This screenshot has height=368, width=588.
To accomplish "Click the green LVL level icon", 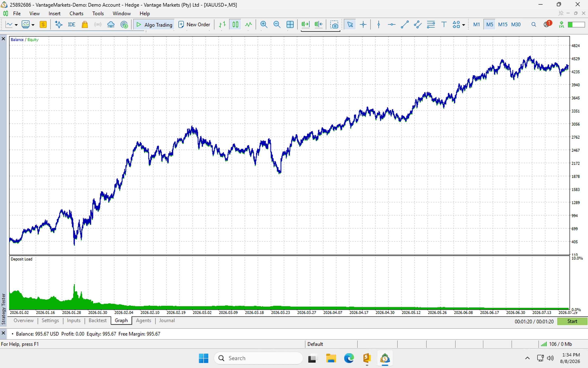I will [x=561, y=25].
